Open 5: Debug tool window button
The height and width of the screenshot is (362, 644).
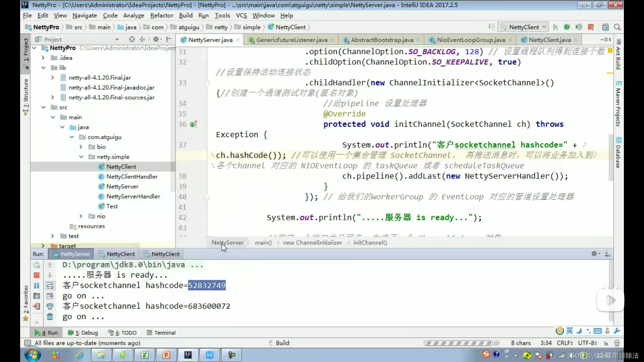[x=83, y=333]
